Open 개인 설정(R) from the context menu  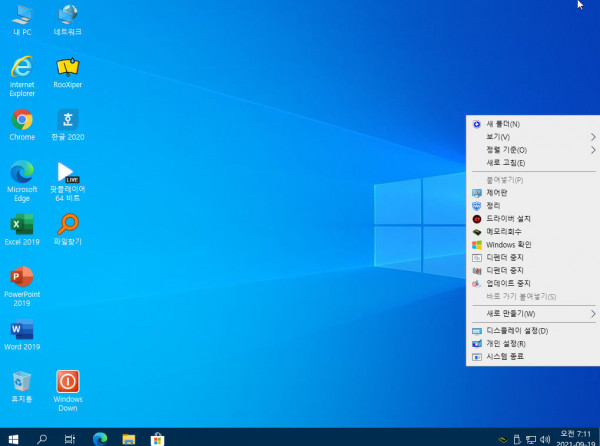[533, 344]
